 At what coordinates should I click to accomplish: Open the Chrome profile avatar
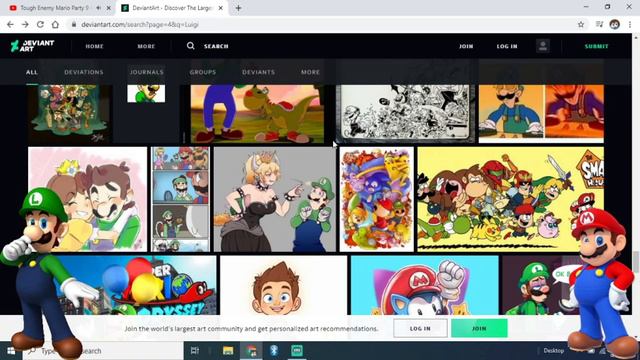point(614,24)
